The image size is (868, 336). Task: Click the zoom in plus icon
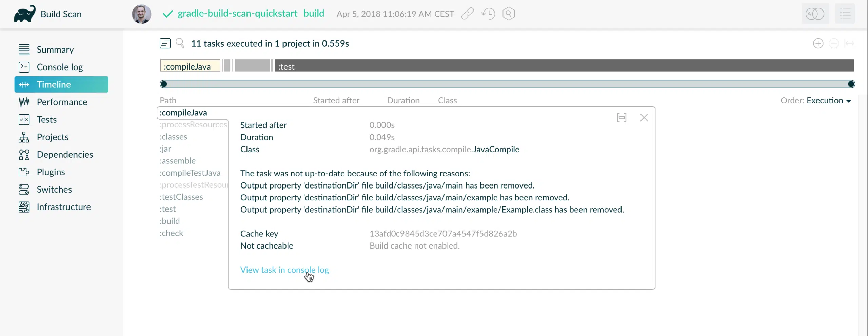[818, 43]
